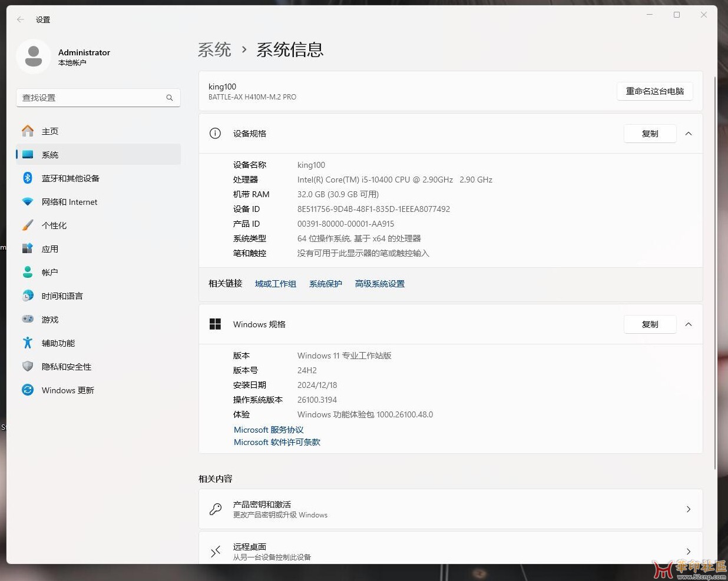Open the 辅助功能 accessibility icon
The image size is (728, 581).
(28, 343)
